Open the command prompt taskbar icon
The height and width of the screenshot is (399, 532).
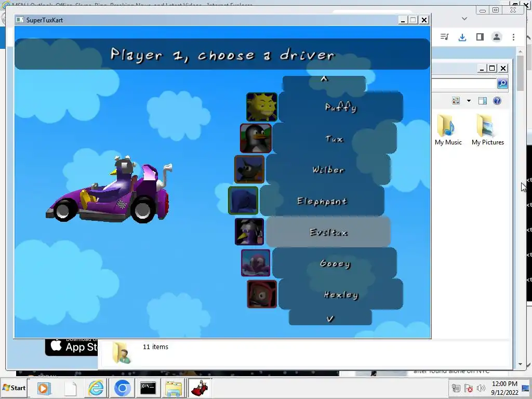(x=148, y=388)
